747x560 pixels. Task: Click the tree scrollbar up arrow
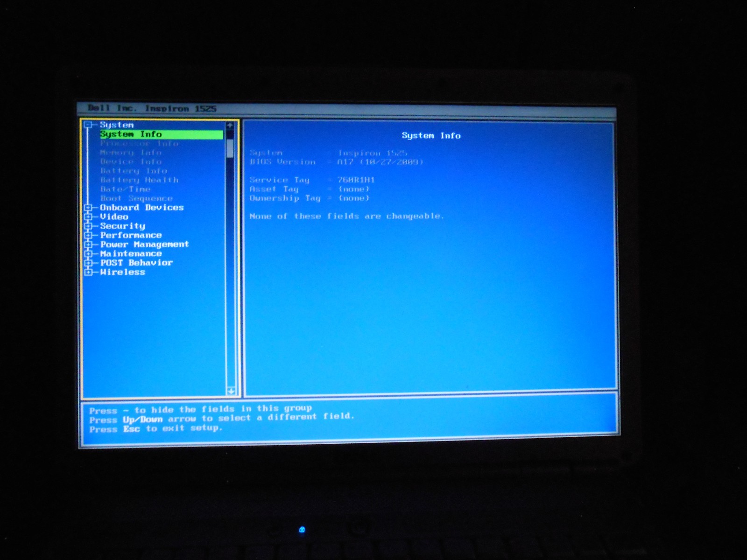230,126
